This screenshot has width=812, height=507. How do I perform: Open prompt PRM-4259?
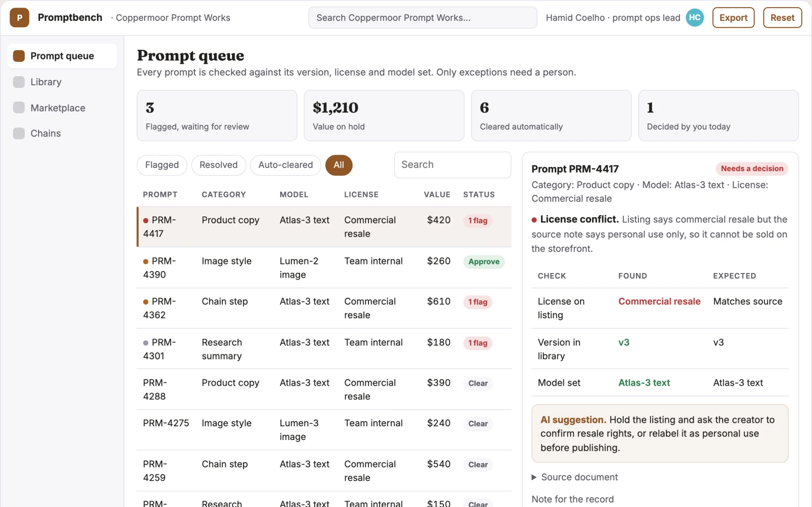pyautogui.click(x=324, y=470)
